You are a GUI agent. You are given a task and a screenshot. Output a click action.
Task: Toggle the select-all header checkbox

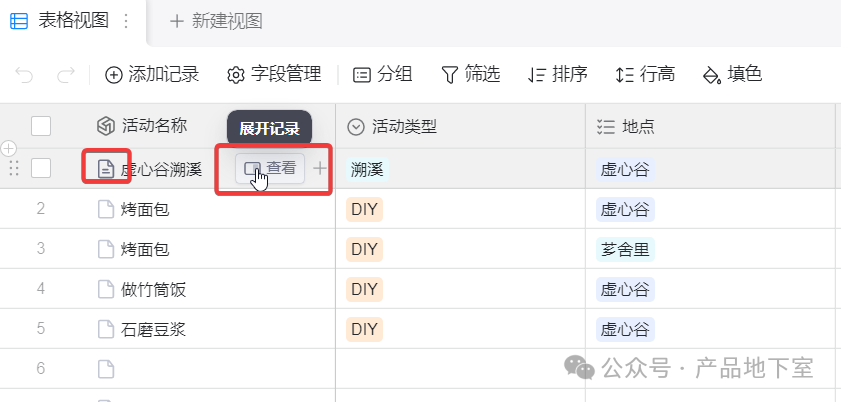pos(41,126)
